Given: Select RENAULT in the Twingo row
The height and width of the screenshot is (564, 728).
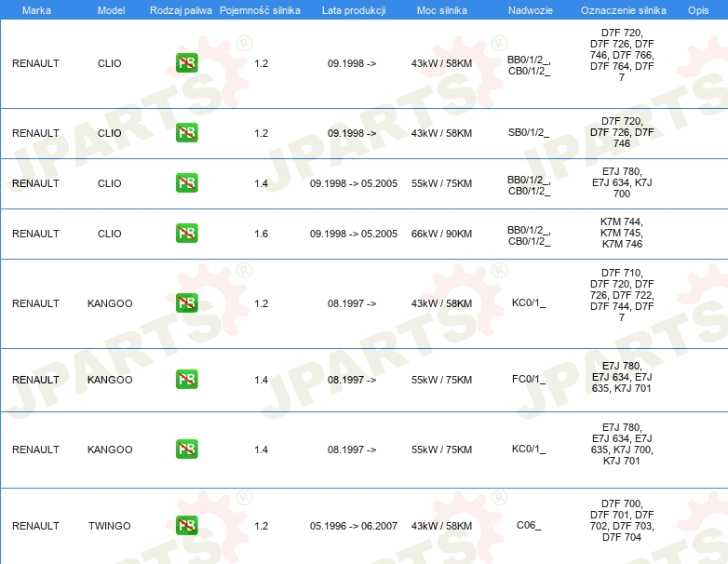Looking at the screenshot, I should pyautogui.click(x=35, y=526).
